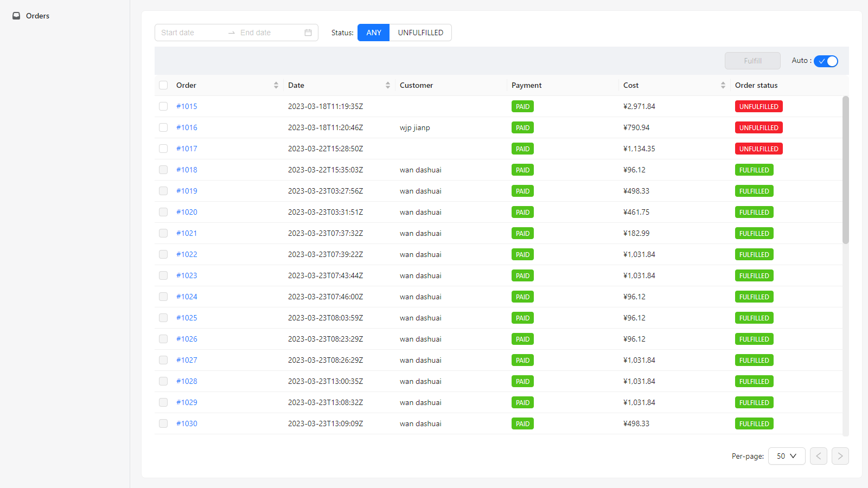Viewport: 868px width, 488px height.
Task: Click the Start date field
Action: 191,33
